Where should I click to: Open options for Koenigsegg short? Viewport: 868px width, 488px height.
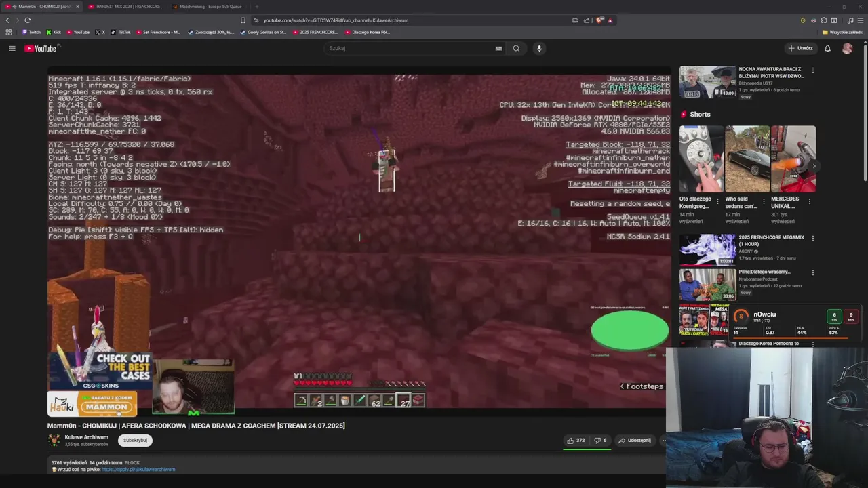point(717,201)
